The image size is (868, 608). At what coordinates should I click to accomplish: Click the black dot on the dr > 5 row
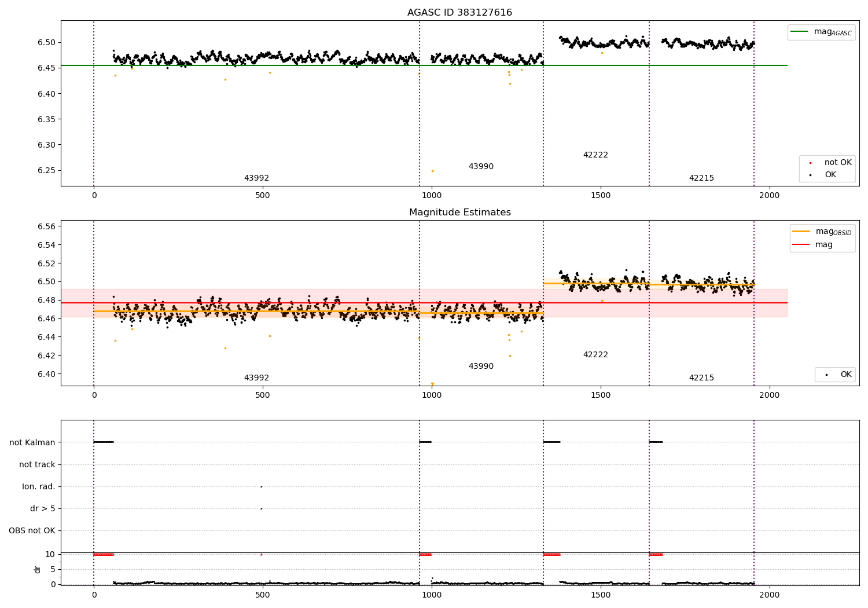261,508
